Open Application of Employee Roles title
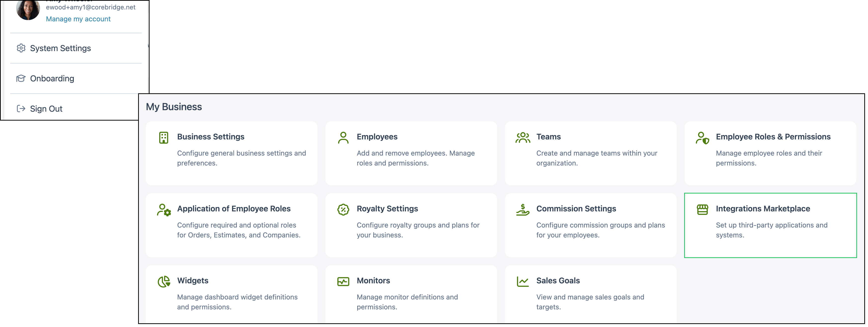868x327 pixels. point(234,209)
